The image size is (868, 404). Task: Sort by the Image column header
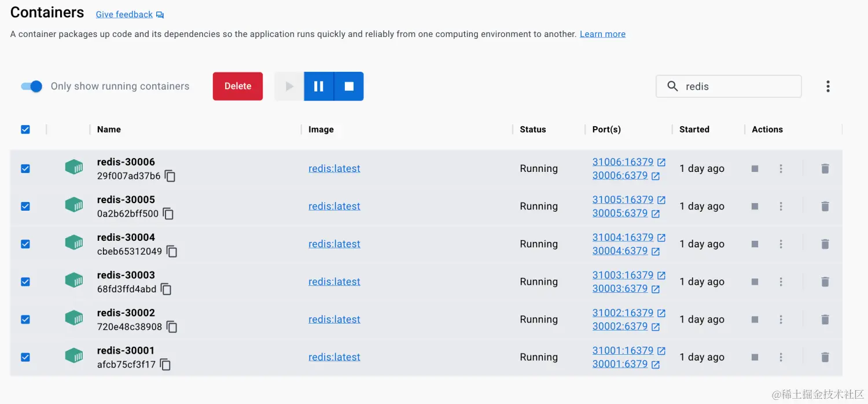point(321,130)
